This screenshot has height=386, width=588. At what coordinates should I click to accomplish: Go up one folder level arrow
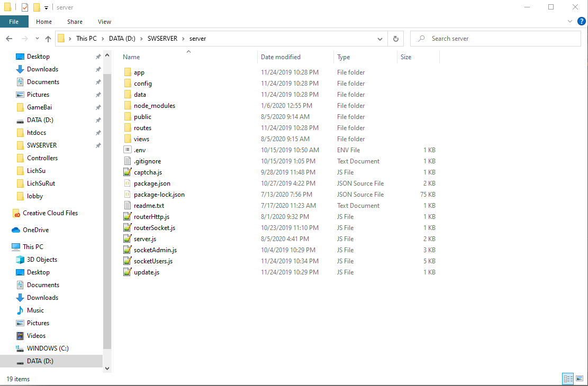click(x=48, y=39)
